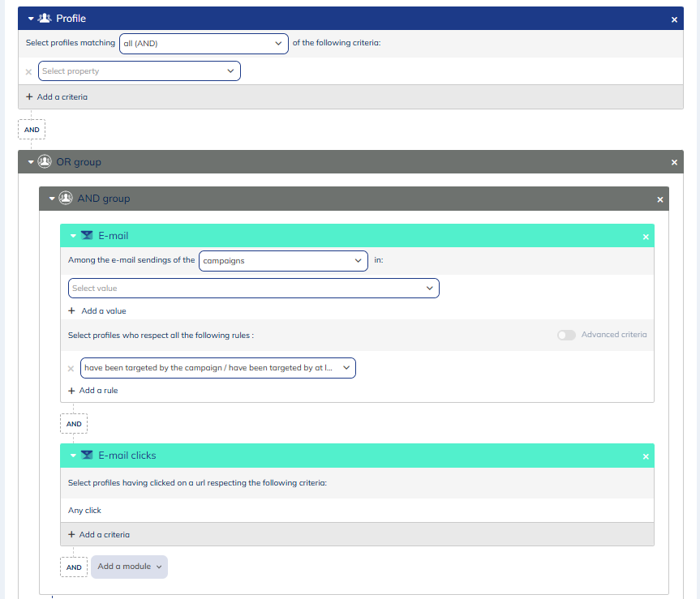This screenshot has width=700, height=599.
Task: Remove the Select property criteria row
Action: 29,71
